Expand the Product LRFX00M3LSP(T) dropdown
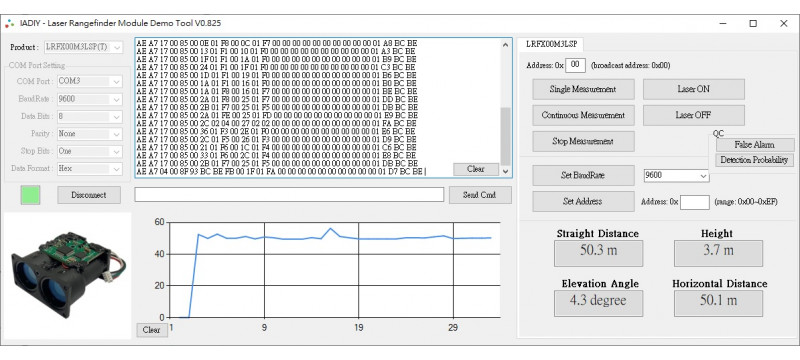The image size is (800, 360). point(117,47)
